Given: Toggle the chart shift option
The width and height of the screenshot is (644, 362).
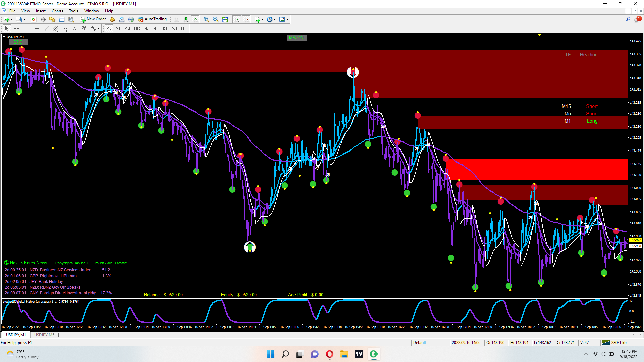Looking at the screenshot, I should (246, 19).
